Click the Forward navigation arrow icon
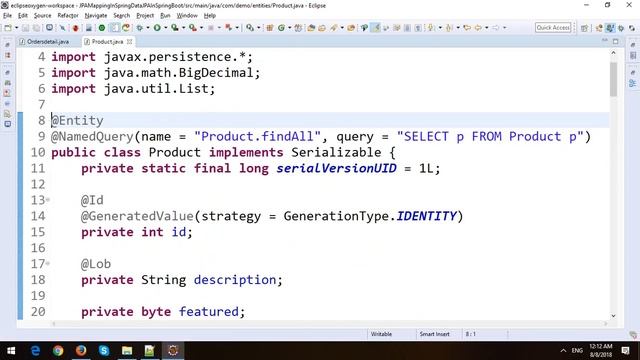640x360 pixels. point(496,28)
